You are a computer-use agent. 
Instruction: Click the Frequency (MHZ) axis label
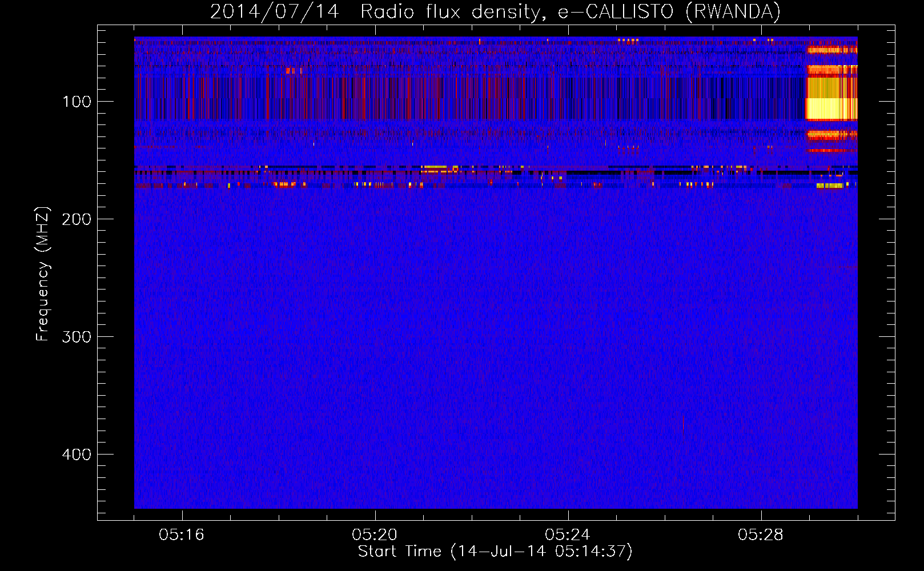point(43,274)
